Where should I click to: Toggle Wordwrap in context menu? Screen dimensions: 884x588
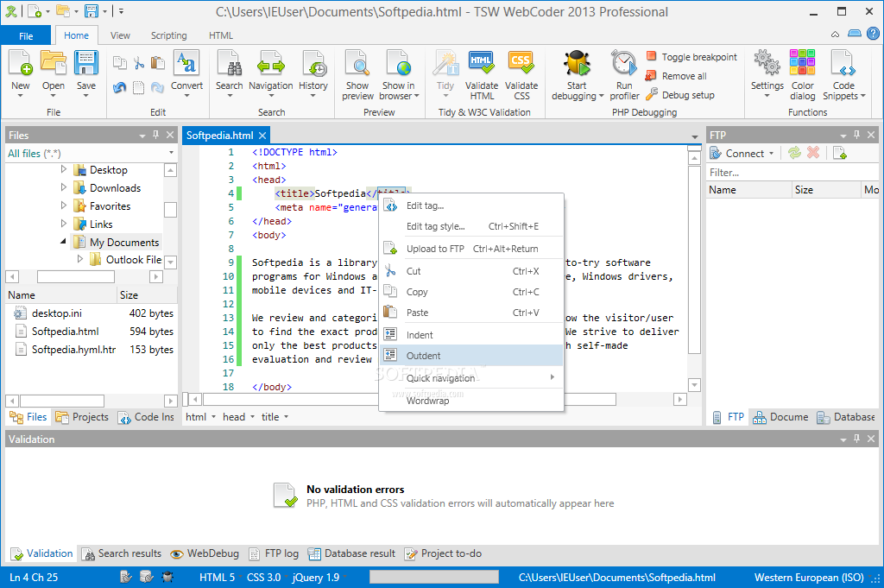(x=428, y=401)
